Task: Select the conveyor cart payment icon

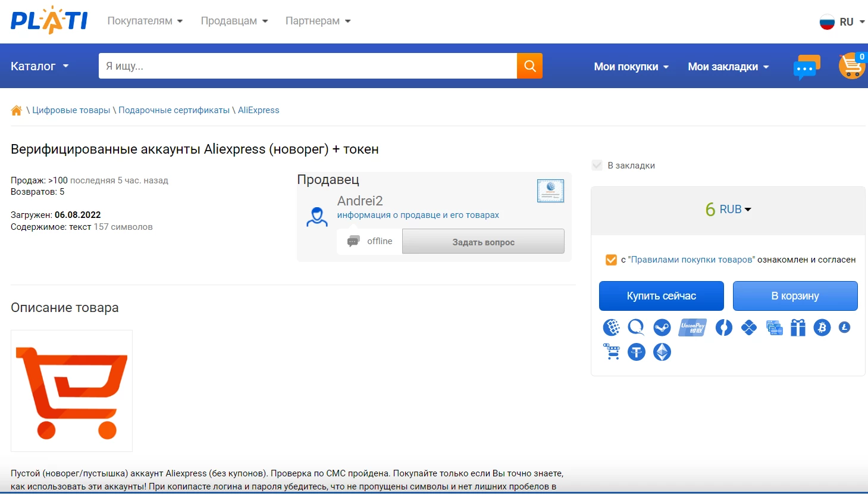Action: pos(611,352)
